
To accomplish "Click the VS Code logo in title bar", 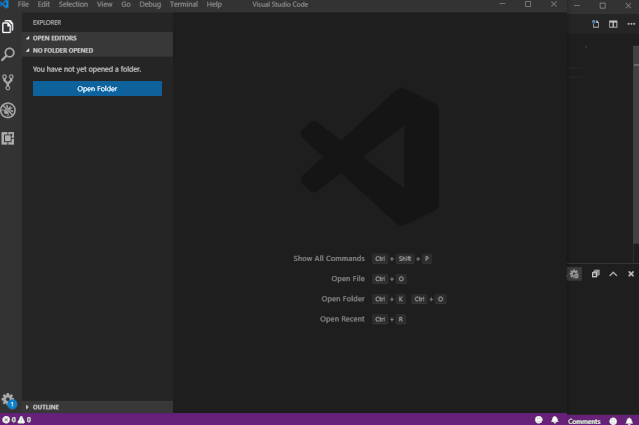I will [x=4, y=4].
